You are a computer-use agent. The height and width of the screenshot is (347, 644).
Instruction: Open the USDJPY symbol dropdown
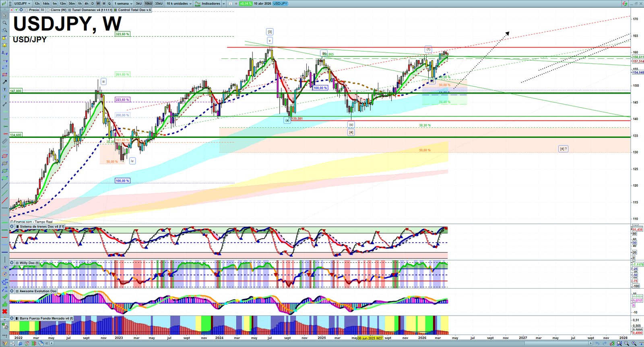click(x=22, y=3)
